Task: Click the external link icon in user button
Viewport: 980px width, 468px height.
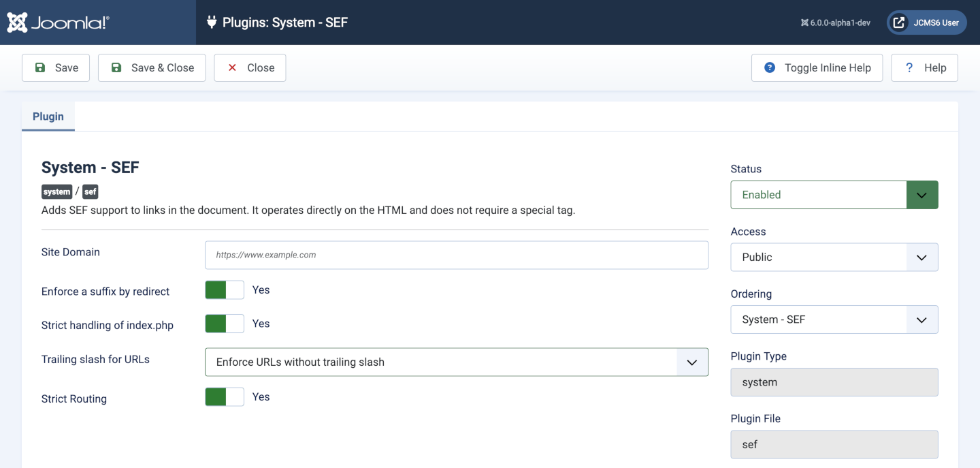Action: point(899,22)
